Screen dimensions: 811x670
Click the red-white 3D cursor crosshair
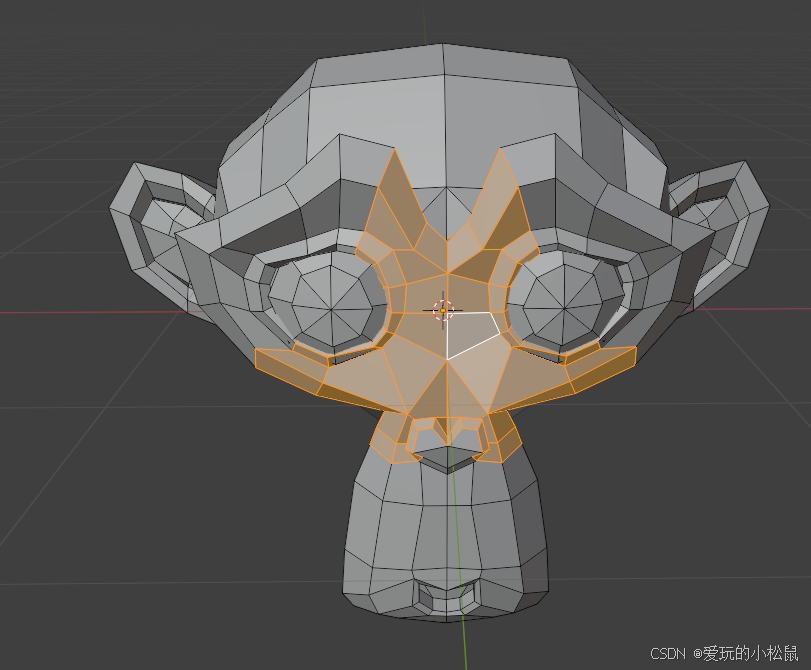443,310
